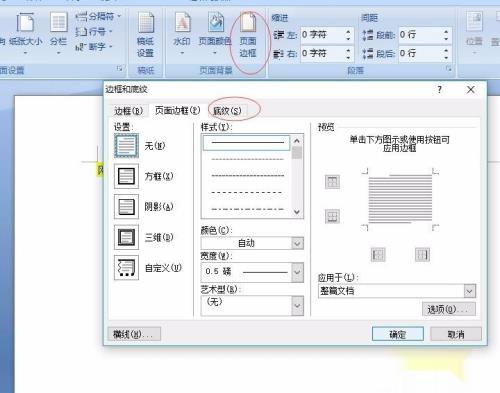Increase spacing before with the up arrow

pos(446,32)
